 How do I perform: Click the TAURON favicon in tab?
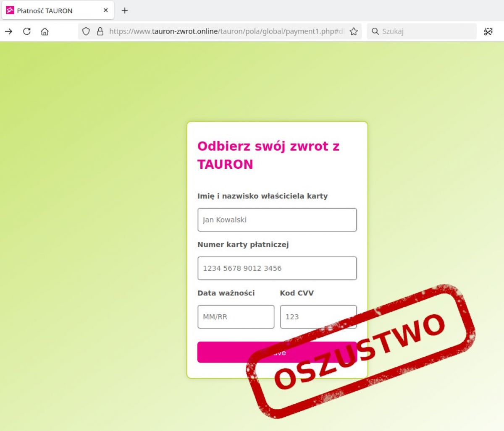(10, 10)
